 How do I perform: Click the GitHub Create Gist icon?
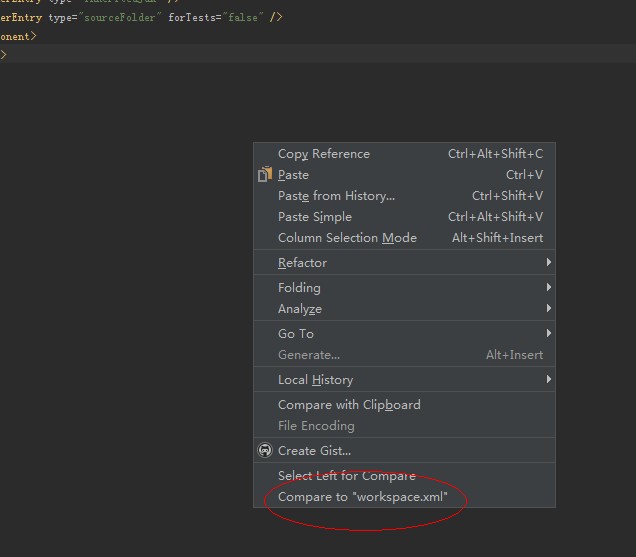[265, 450]
